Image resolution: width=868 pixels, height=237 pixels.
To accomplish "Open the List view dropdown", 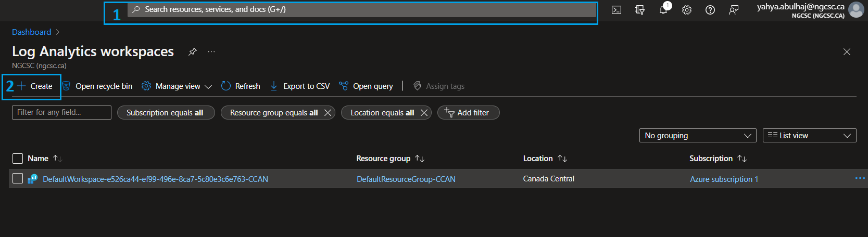I will [809, 136].
